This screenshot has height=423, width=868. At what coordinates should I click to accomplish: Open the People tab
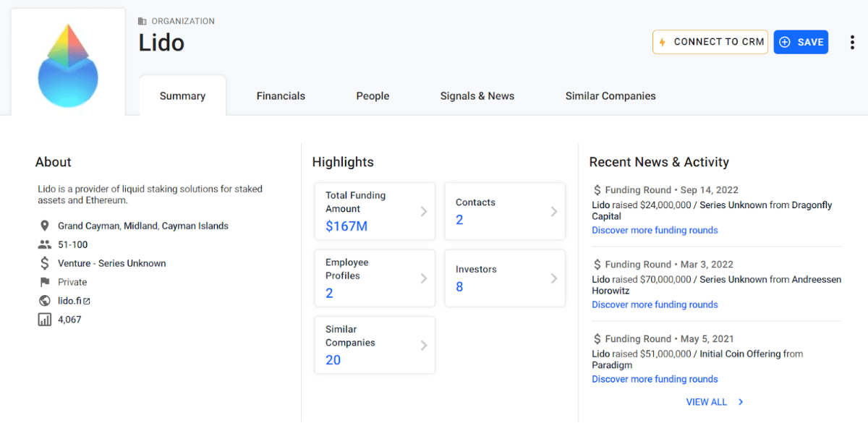pyautogui.click(x=373, y=95)
